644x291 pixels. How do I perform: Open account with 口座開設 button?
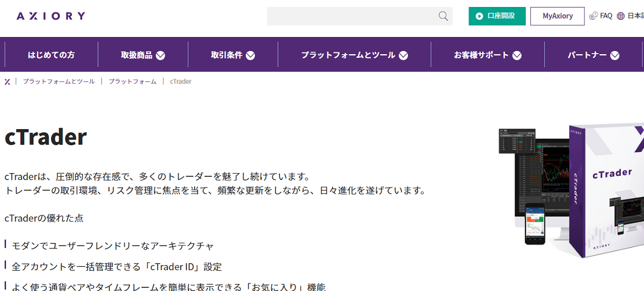tap(497, 16)
